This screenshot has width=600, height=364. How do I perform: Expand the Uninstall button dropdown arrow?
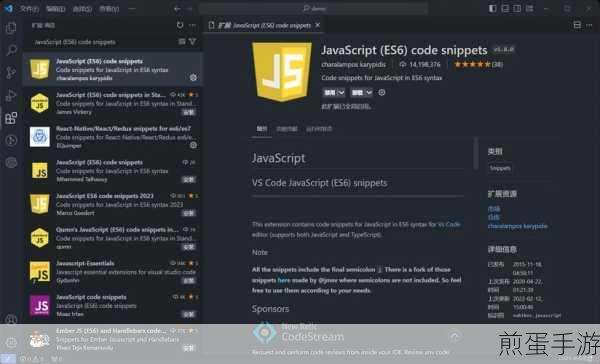[x=369, y=93]
